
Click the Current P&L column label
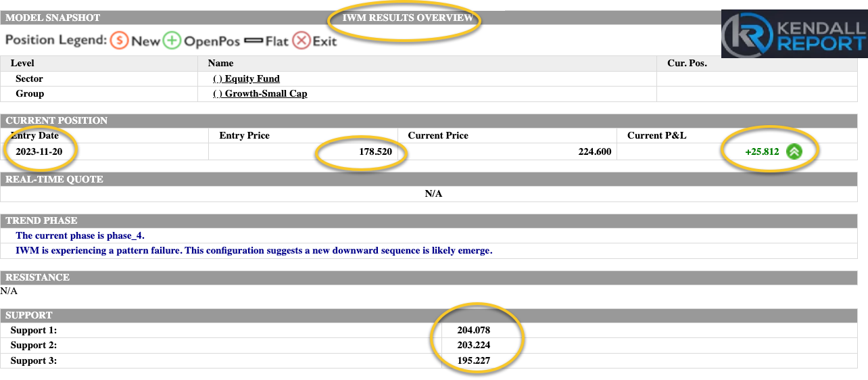656,135
